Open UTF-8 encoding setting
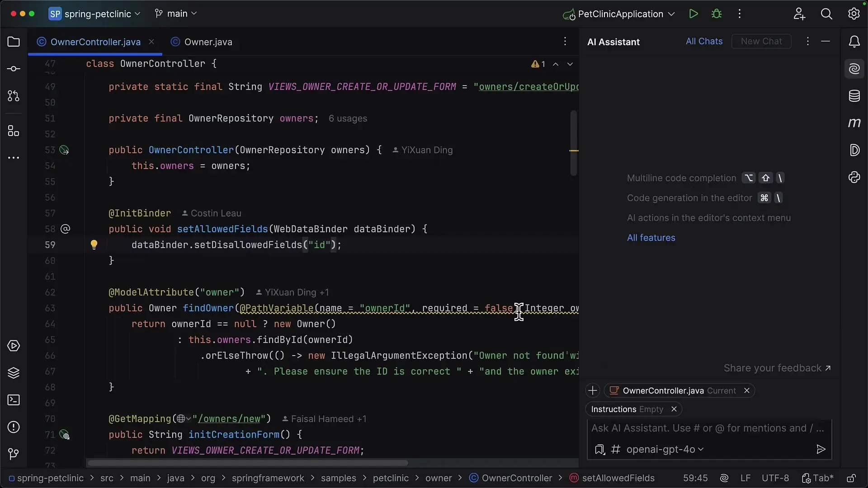 click(775, 478)
